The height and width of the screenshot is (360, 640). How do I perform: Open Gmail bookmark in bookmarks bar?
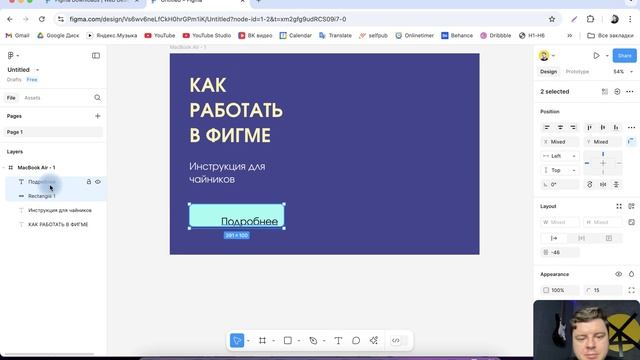18,36
